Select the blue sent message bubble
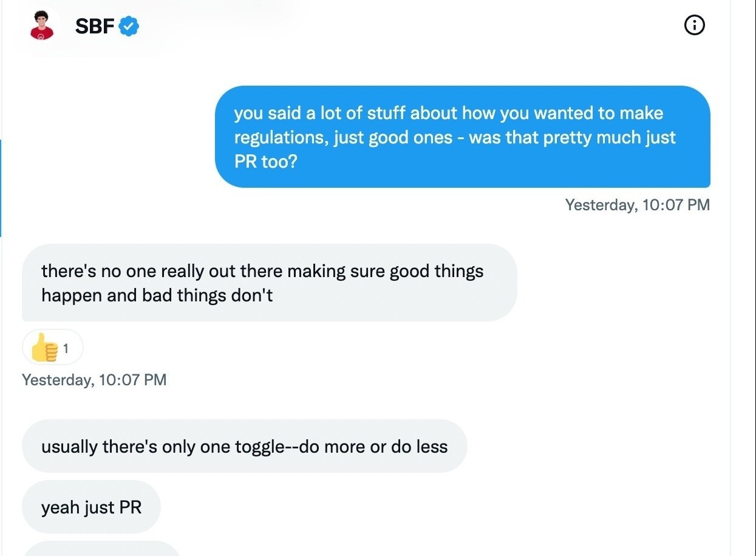Viewport: 756px width, 556px height. pos(462,137)
